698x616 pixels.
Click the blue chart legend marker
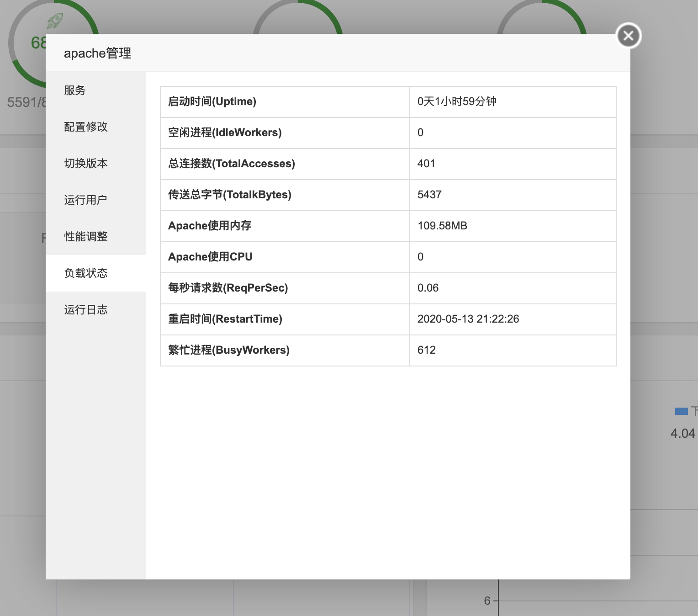[682, 411]
